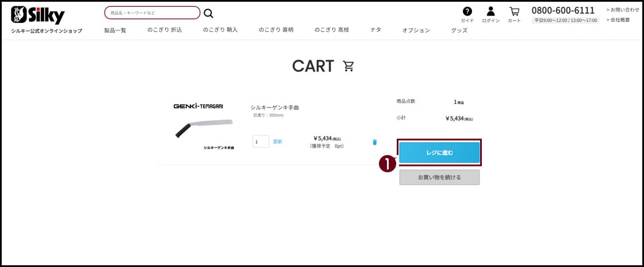Open the 製品一覧 menu item
This screenshot has height=267, width=644.
pos(115,30)
